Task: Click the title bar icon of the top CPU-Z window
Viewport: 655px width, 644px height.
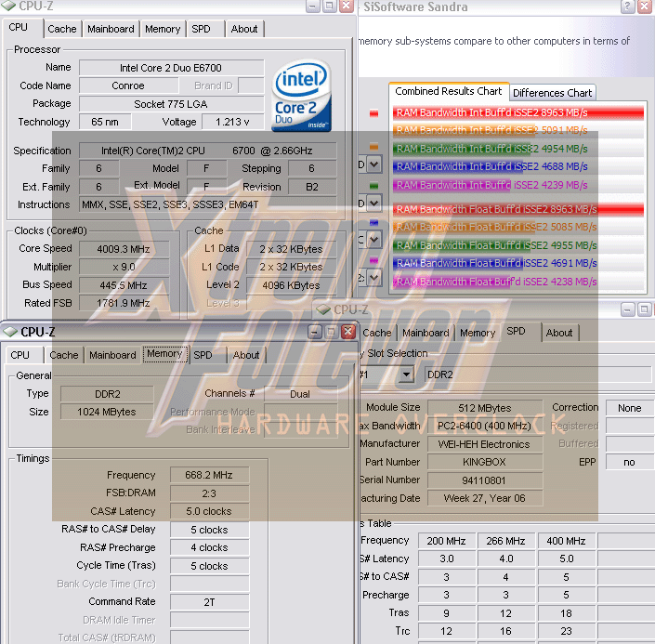Action: pyautogui.click(x=8, y=6)
